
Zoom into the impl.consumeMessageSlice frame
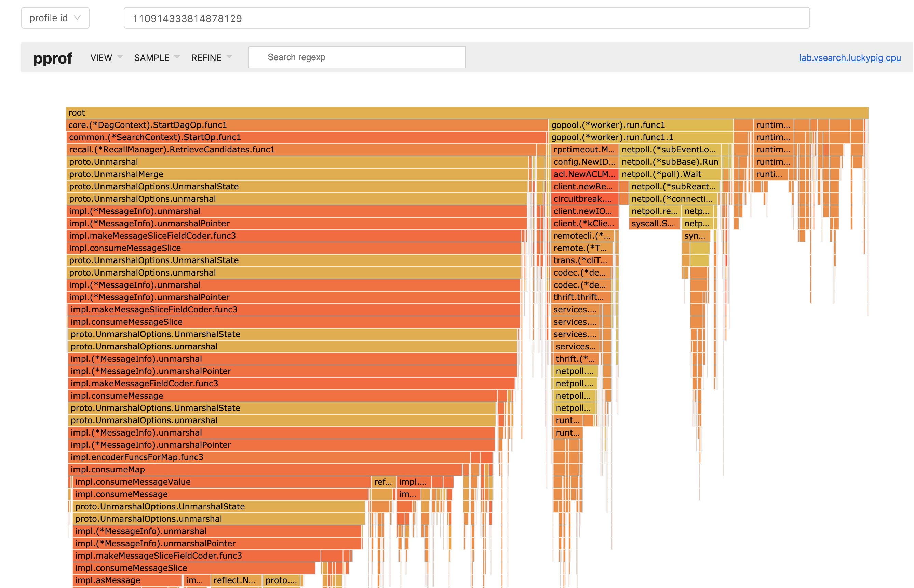(267, 248)
